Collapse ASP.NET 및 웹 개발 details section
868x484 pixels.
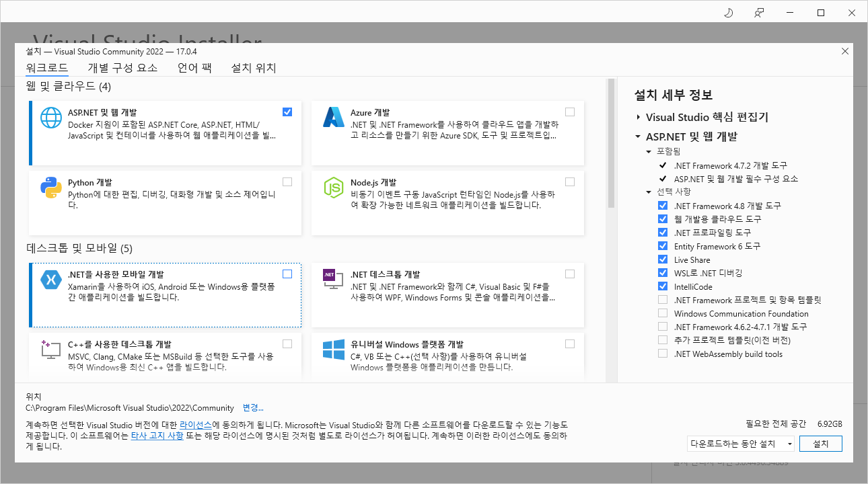tap(638, 136)
